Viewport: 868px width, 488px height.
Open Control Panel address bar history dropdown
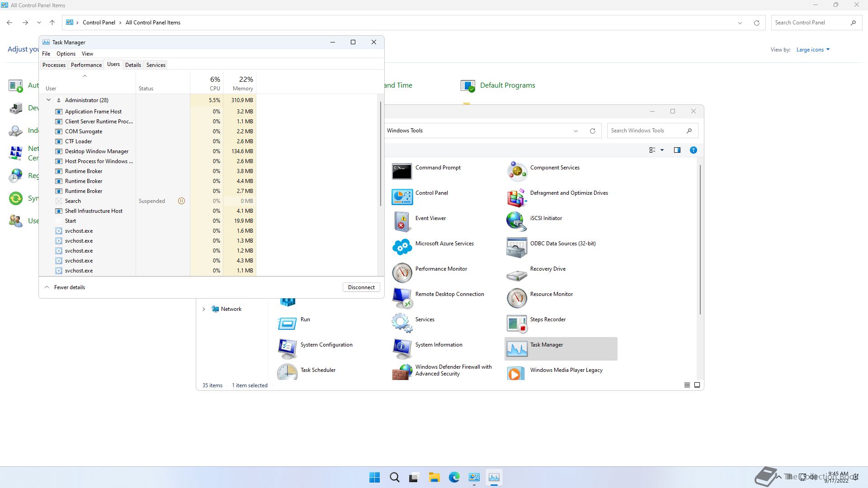(740, 23)
